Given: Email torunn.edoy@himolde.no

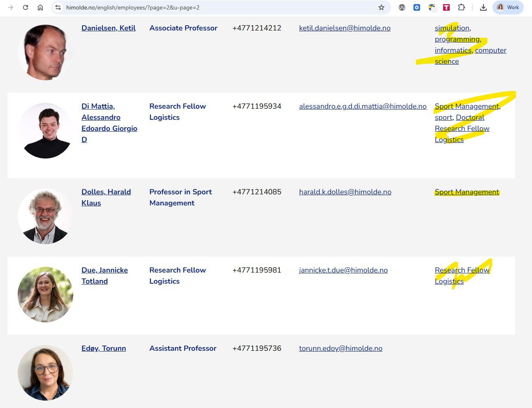Looking at the screenshot, I should pos(341,348).
